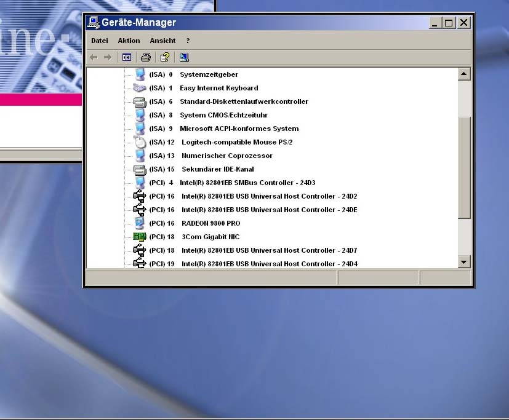
Task: Toggle the console tree pane icon
Action: tap(127, 57)
